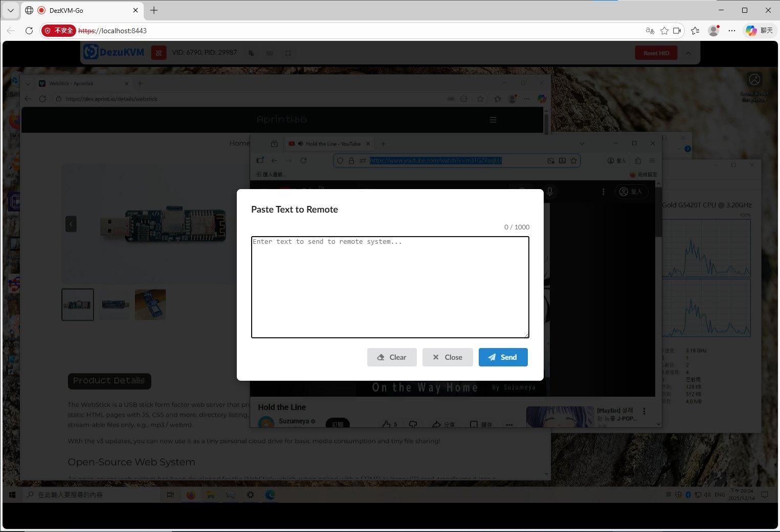Viewport: 780px width, 532px height.
Task: Toggle fullscreen icon in DezuKVM bar
Action: [288, 53]
